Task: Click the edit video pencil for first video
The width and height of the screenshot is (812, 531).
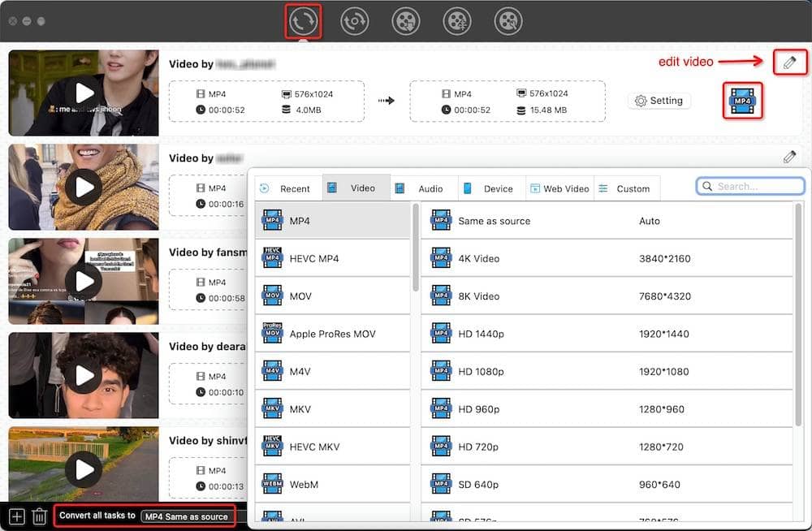Action: [790, 63]
